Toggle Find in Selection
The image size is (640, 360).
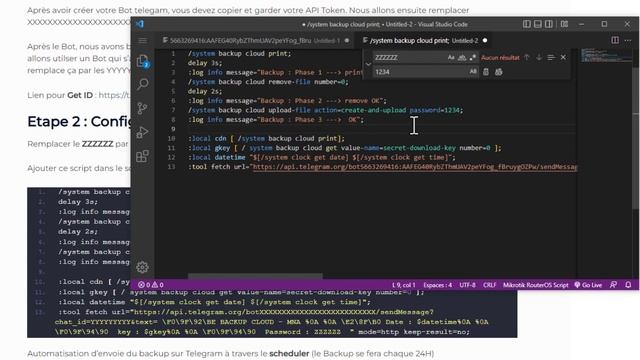(551, 58)
